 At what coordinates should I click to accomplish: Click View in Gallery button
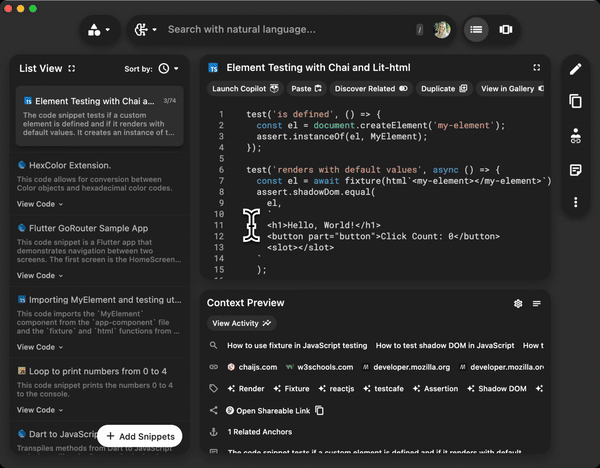point(510,88)
